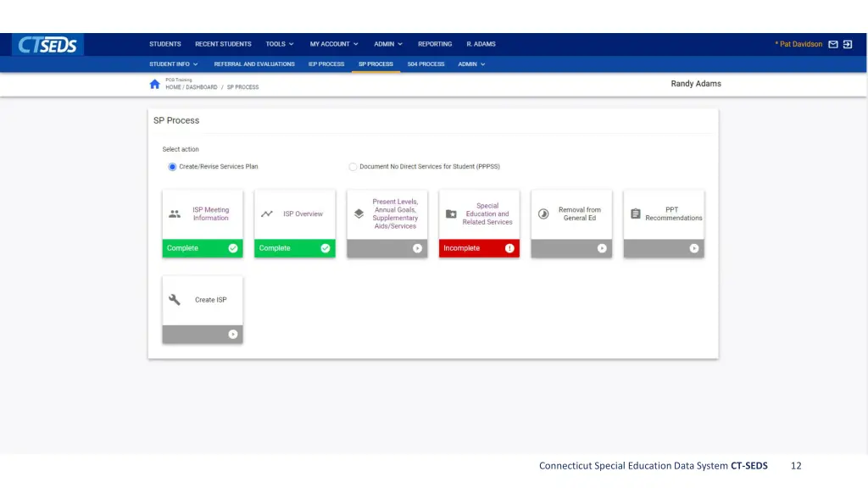Open the My Account dropdown
Screen dimensions: 868x488
coord(333,44)
